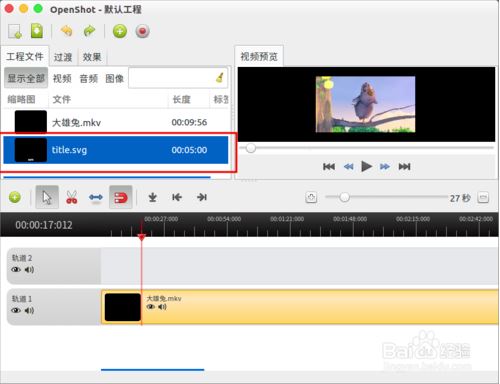
Task: Select the blue resize arrows tool
Action: [x=96, y=197]
